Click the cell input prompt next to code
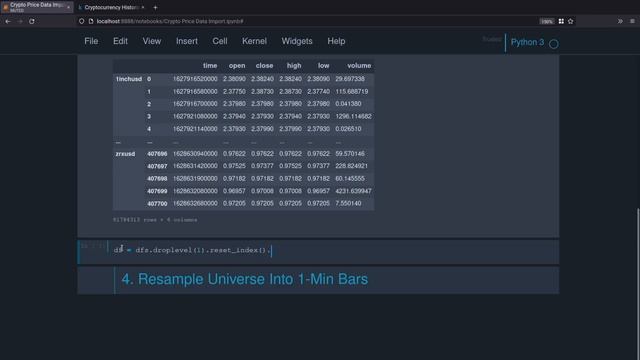Screen dimensions: 640x360 (x=93, y=246)
